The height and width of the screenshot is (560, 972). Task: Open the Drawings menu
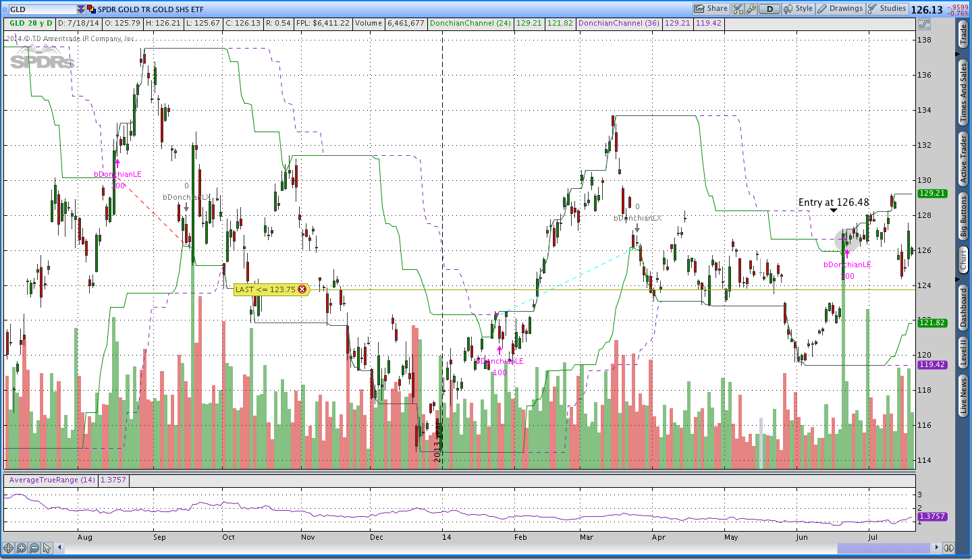pyautogui.click(x=840, y=9)
